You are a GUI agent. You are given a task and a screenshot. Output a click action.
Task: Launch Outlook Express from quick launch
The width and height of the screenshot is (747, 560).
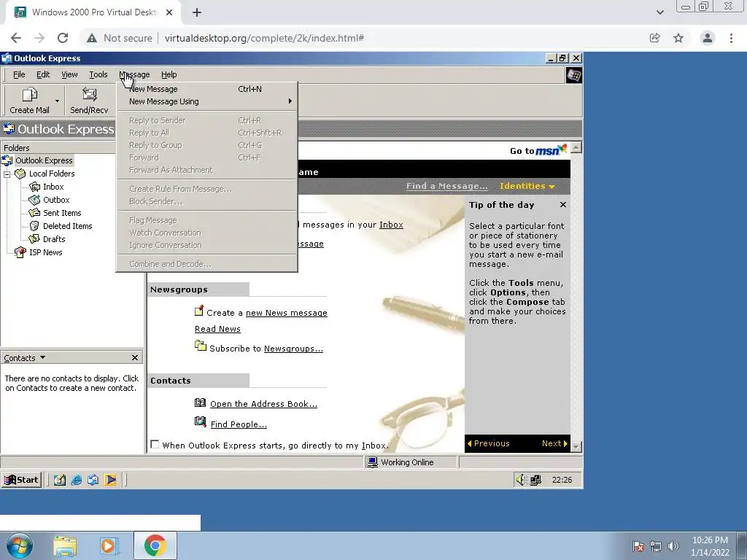[x=93, y=480]
